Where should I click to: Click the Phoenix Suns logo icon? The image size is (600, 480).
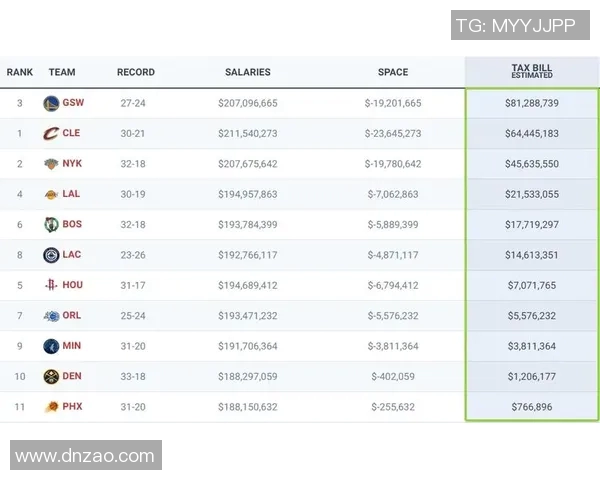(x=51, y=407)
